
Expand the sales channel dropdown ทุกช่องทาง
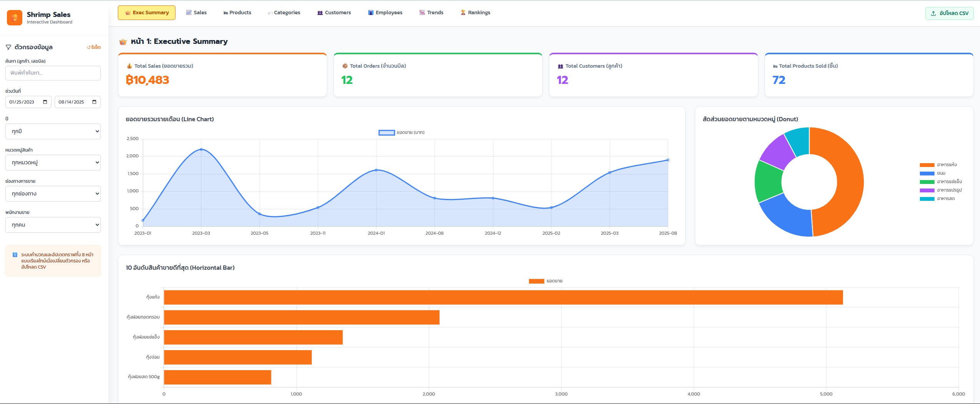click(x=53, y=194)
